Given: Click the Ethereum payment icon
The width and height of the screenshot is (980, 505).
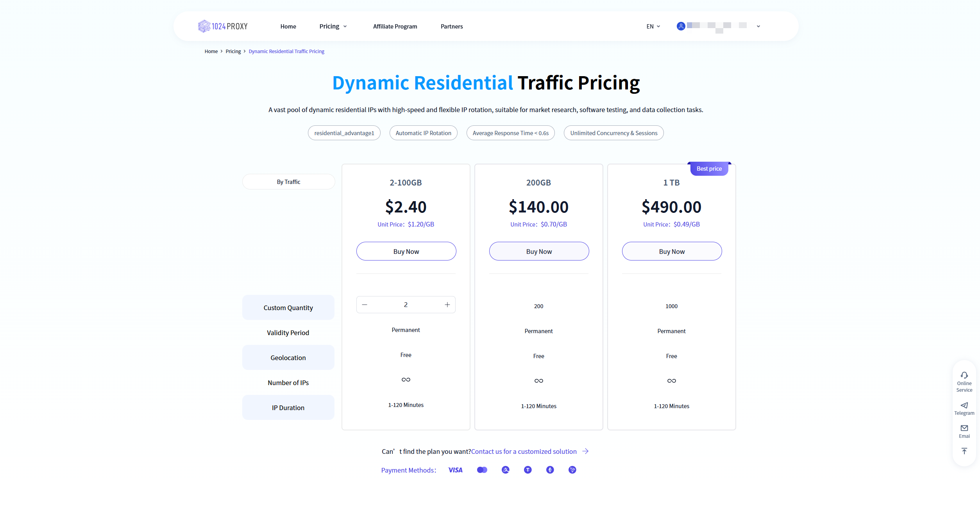Looking at the screenshot, I should click(x=550, y=470).
